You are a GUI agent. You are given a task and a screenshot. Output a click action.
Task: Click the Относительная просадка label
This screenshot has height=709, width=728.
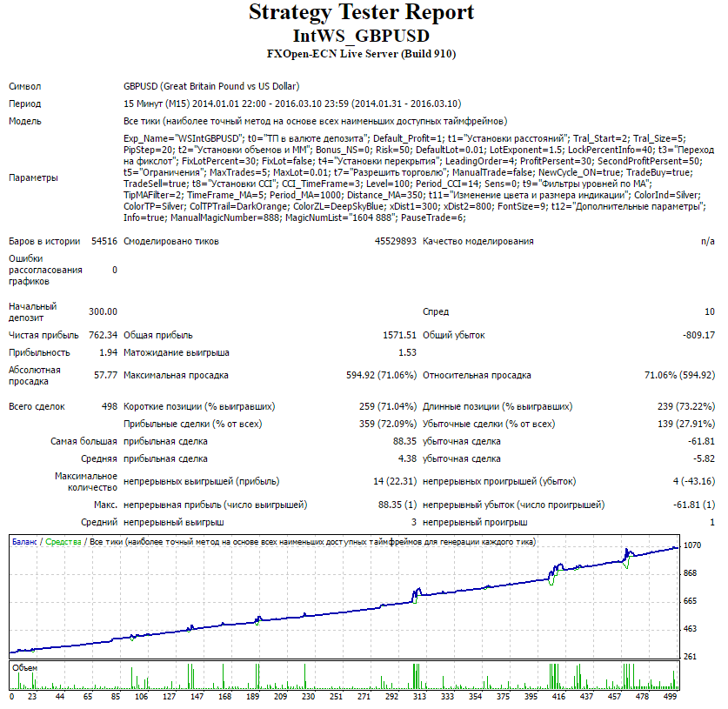477,375
